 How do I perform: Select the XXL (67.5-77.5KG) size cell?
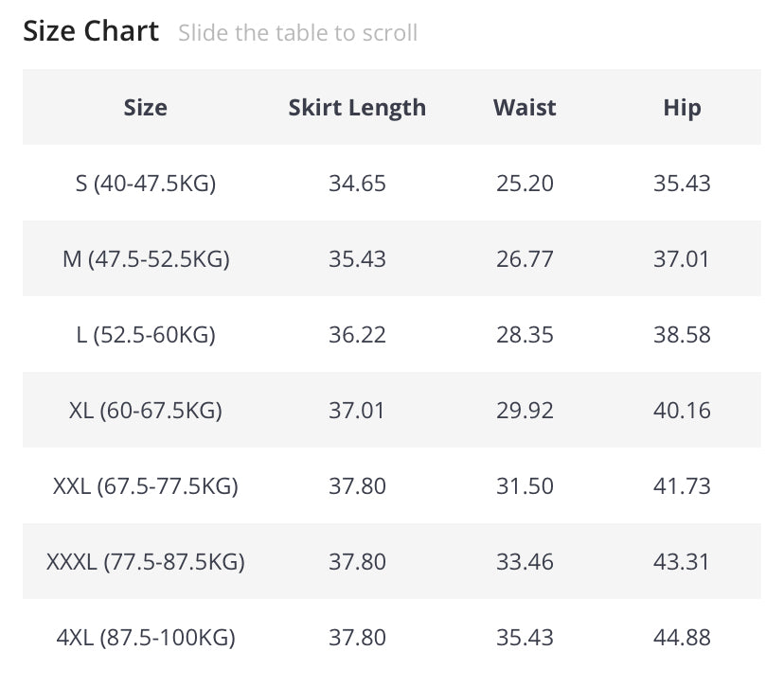click(x=146, y=485)
